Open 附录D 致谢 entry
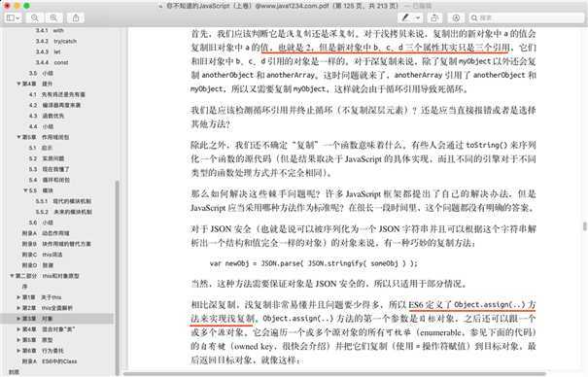588x377 pixels. click(x=38, y=265)
